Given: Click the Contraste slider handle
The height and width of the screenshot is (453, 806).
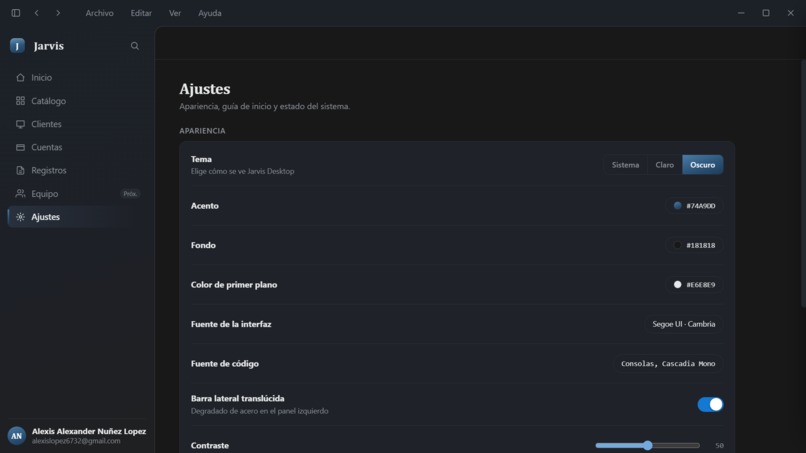Looking at the screenshot, I should [x=648, y=445].
